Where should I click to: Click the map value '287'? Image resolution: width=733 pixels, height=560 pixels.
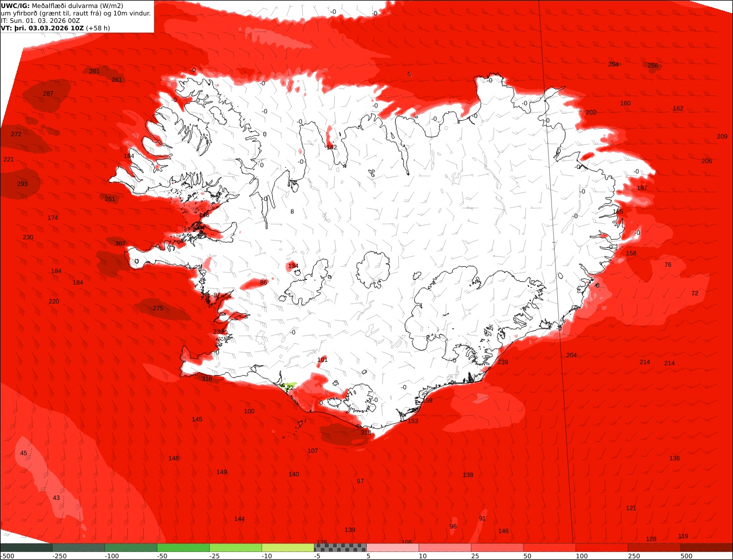click(x=48, y=93)
